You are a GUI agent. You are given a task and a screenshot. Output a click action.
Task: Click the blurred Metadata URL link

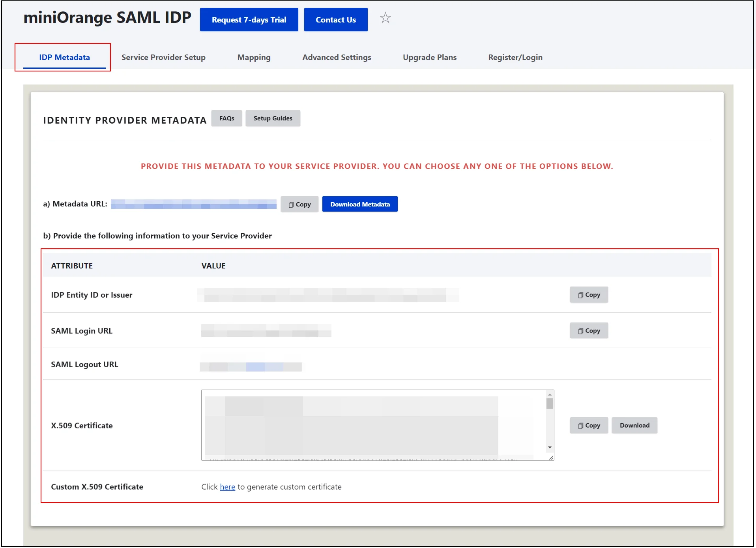[x=193, y=204]
